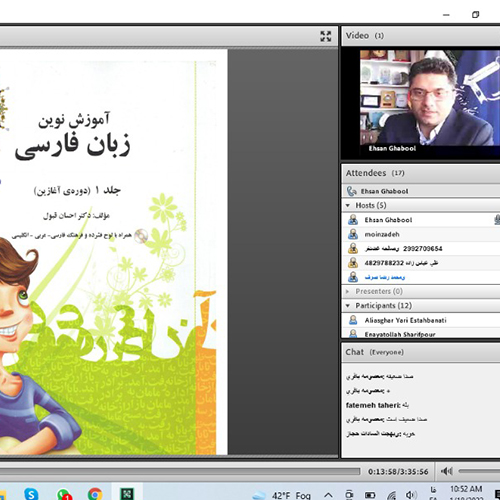500x500 pixels.
Task: Click the Chat (Everyone) pod title
Action: point(375,352)
